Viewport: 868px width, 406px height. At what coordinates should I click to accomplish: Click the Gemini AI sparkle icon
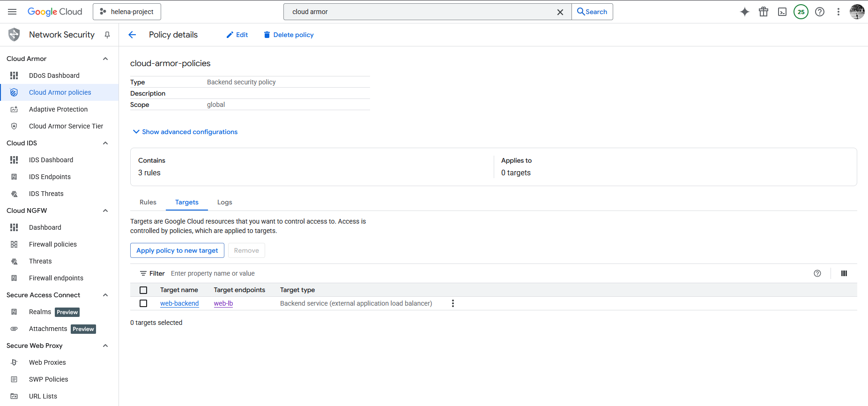(x=744, y=12)
